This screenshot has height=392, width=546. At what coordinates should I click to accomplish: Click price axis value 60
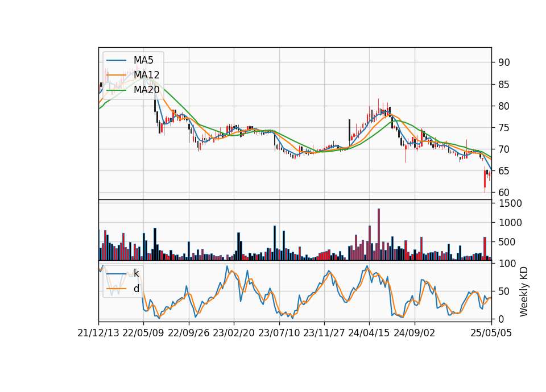pyautogui.click(x=504, y=193)
